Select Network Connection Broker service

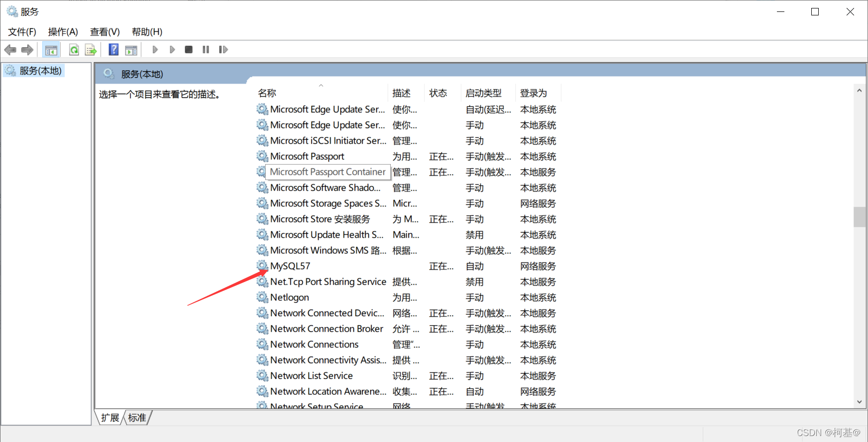click(x=326, y=329)
